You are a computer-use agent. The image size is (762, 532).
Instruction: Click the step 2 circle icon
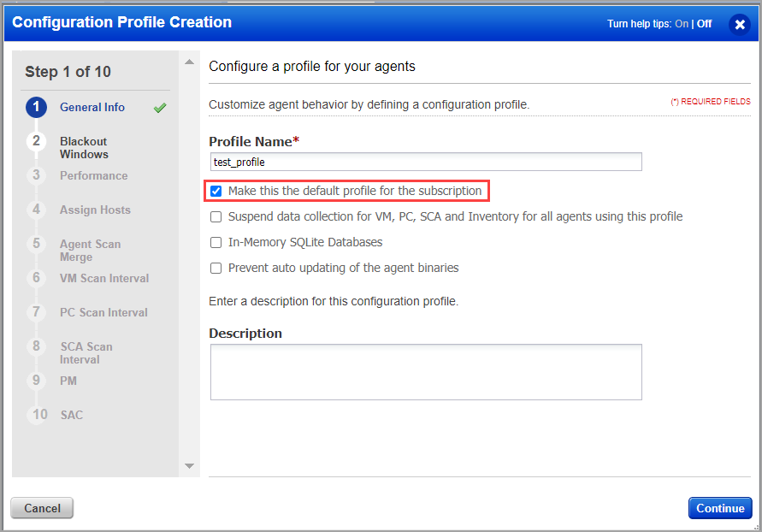[x=36, y=141]
